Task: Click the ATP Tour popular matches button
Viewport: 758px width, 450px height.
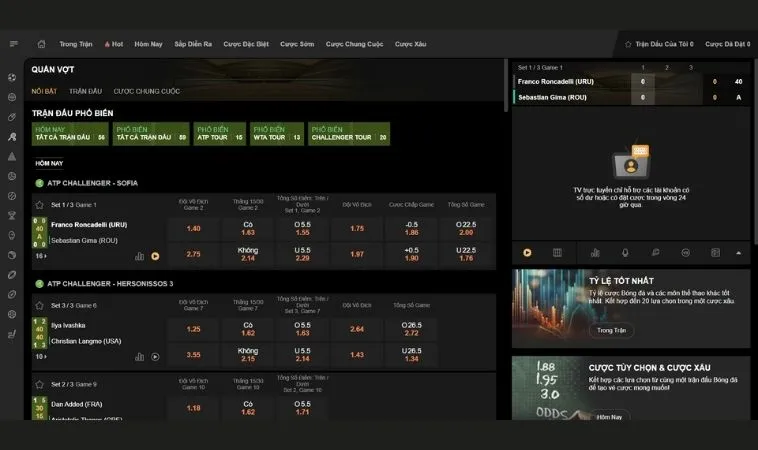Action: click(219, 134)
